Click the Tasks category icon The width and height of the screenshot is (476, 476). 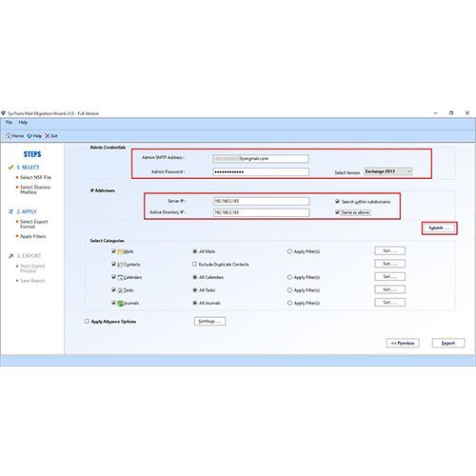pos(120,290)
